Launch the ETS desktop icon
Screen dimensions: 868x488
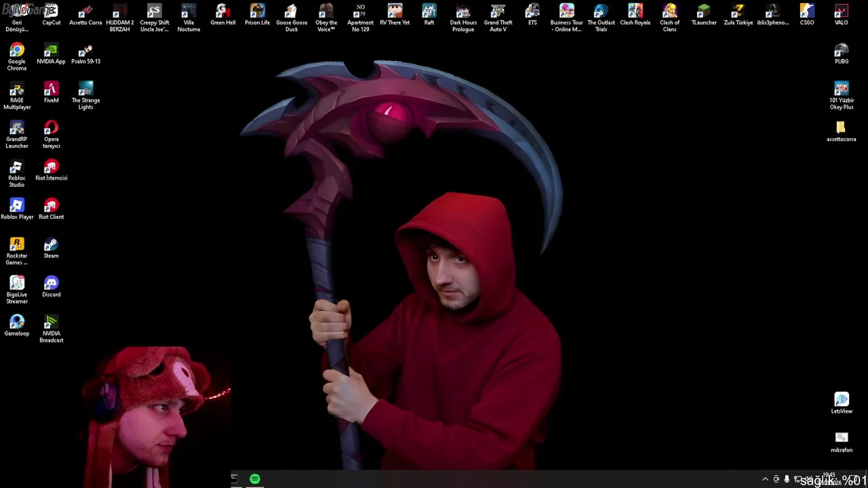[x=532, y=16]
